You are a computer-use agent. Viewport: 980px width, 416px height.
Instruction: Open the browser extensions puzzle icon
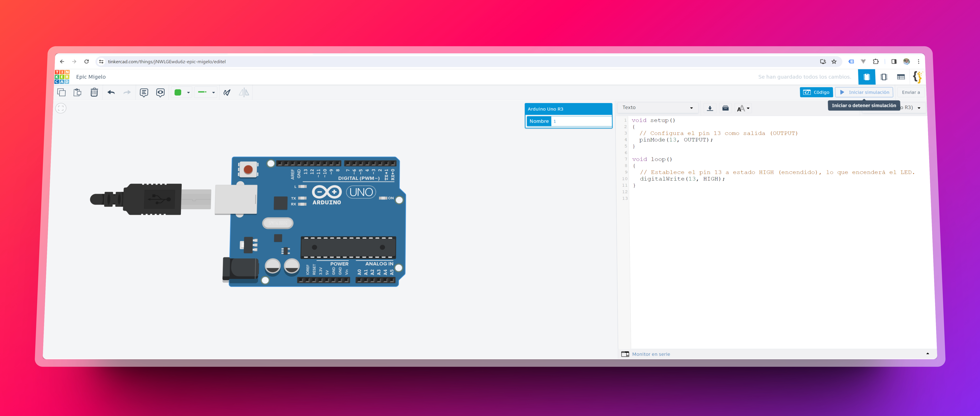click(876, 62)
